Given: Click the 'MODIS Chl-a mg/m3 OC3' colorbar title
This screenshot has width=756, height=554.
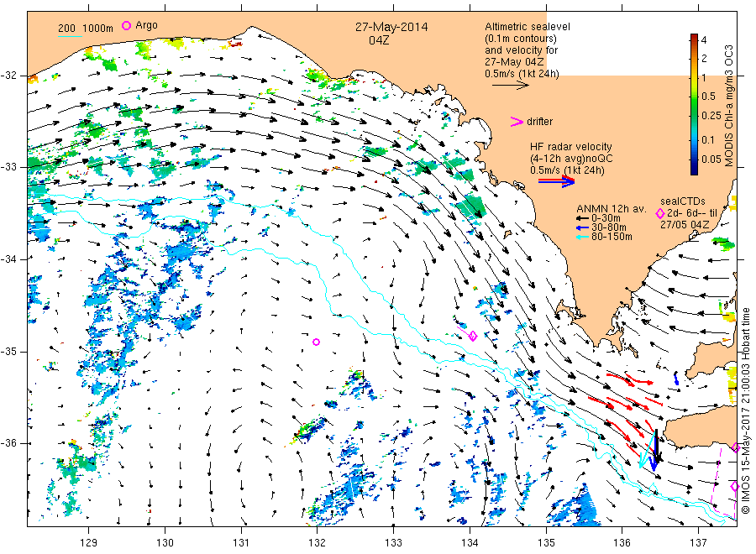Looking at the screenshot, I should click(x=728, y=106).
